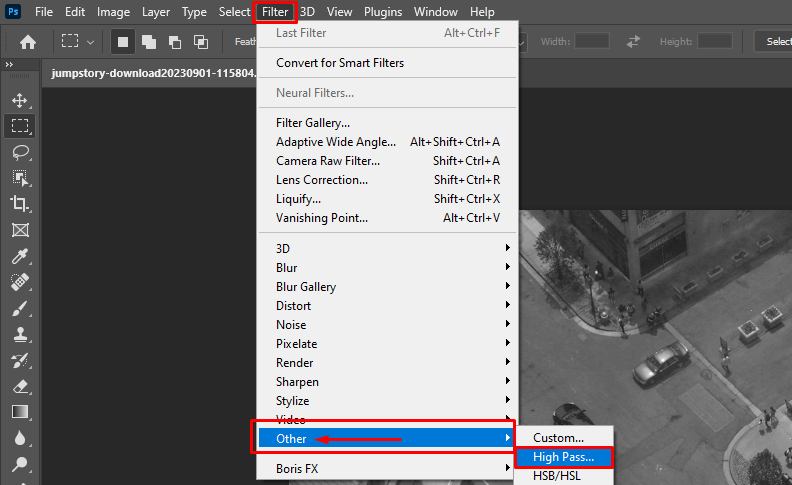Open the Layer menu
Screen dimensions: 792x485
click(x=156, y=12)
